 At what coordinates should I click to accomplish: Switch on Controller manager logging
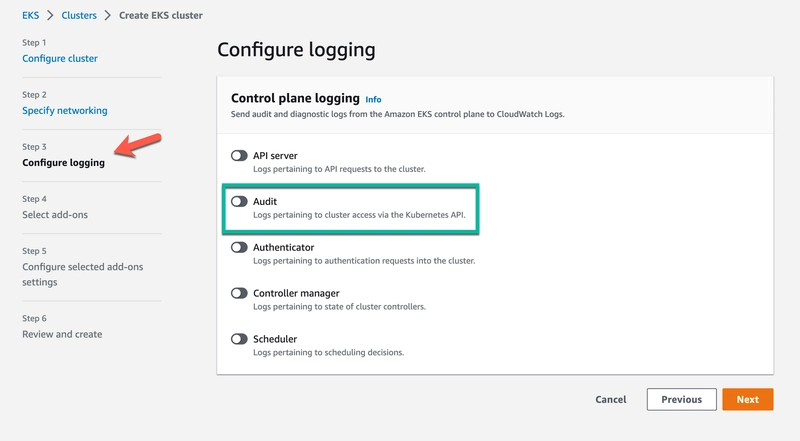coord(239,293)
